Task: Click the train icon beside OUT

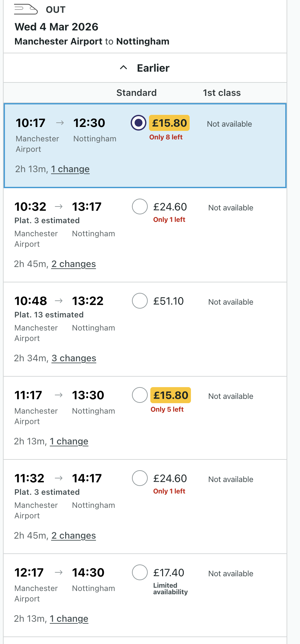Action: 26,9
